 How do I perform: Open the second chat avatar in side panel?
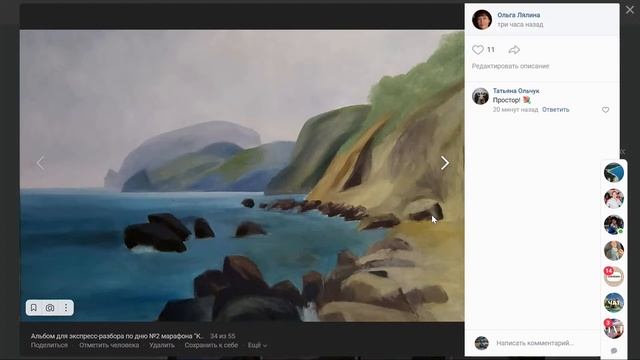(614, 199)
